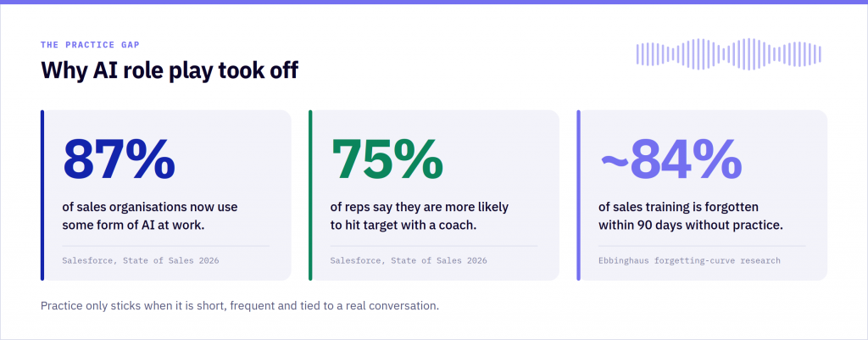The height and width of the screenshot is (340, 868).
Task: Click 'within 90 days without practice' line
Action: pyautogui.click(x=691, y=226)
